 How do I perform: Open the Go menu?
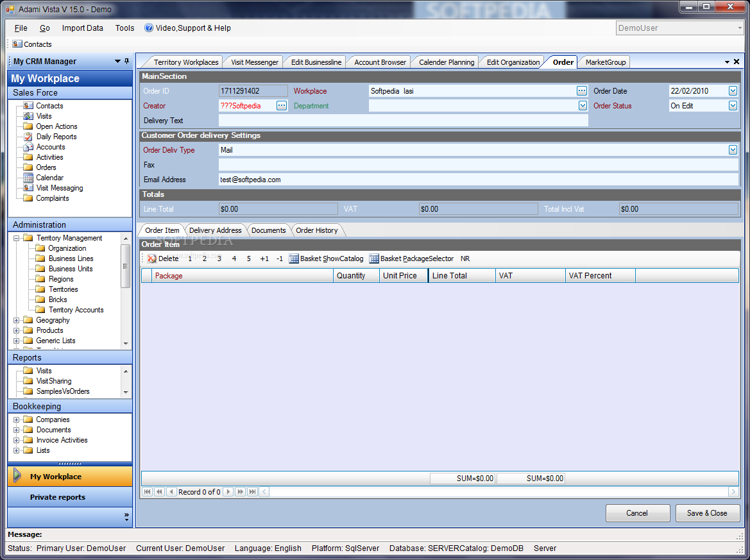pyautogui.click(x=44, y=28)
